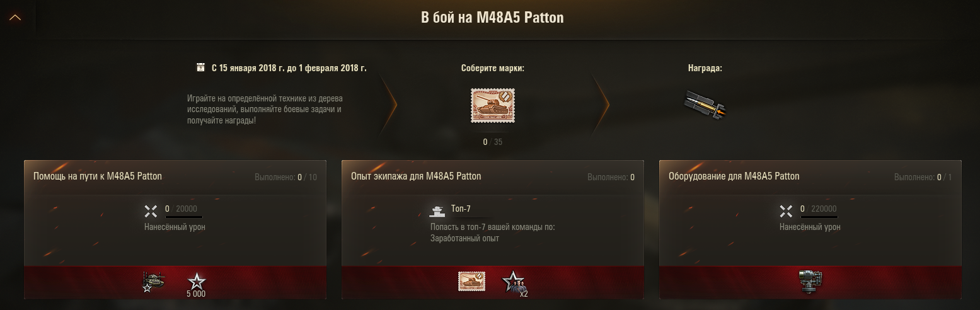Click the collectible tank stamp icon under Соберите марки

pos(492,105)
